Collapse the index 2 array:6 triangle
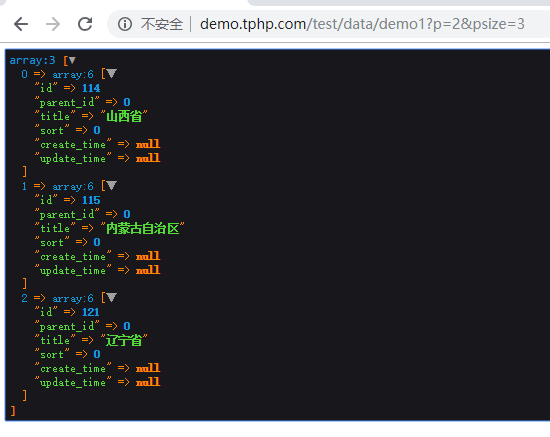 pyautogui.click(x=112, y=298)
